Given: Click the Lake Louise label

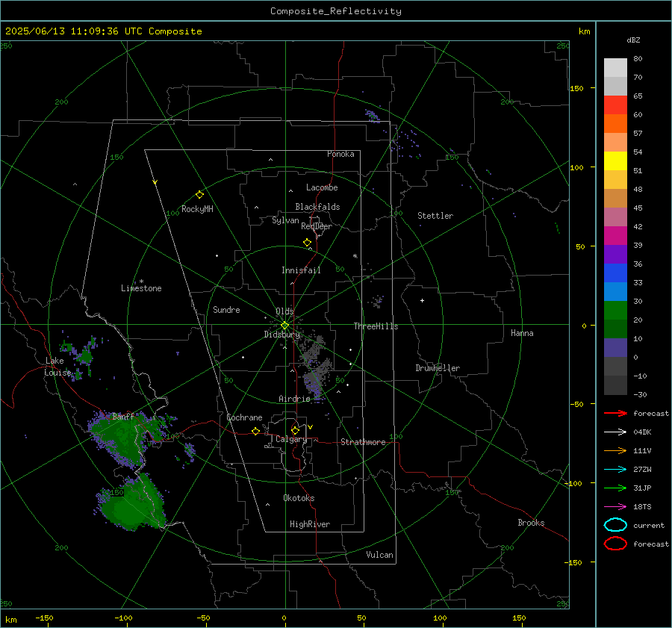Looking at the screenshot, I should pyautogui.click(x=57, y=367).
